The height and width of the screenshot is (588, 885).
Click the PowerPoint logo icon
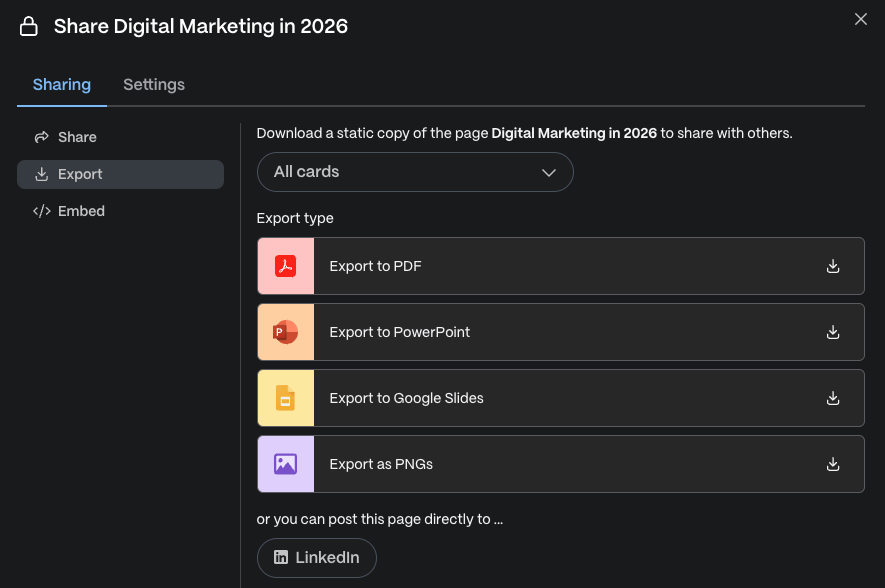click(286, 332)
